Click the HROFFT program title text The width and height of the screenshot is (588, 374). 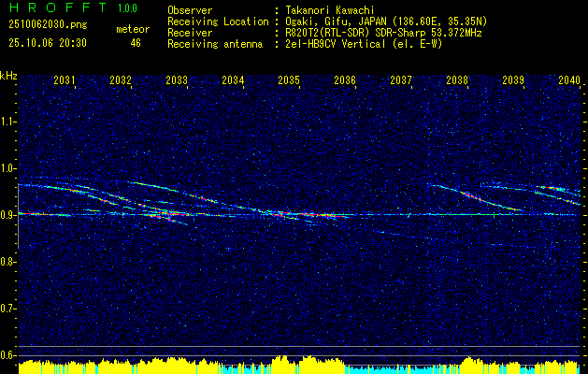coord(58,7)
